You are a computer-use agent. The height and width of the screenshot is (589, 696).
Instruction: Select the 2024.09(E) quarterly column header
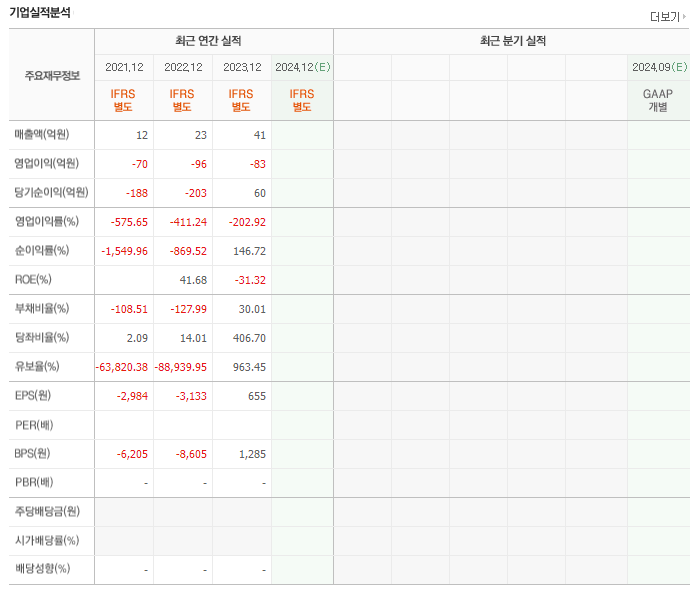(x=660, y=67)
